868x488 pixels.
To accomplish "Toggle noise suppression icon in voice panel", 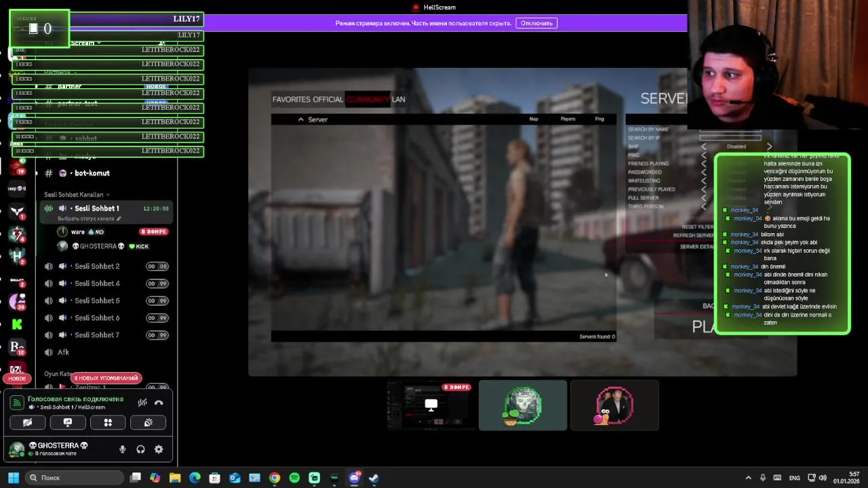I will coord(142,403).
